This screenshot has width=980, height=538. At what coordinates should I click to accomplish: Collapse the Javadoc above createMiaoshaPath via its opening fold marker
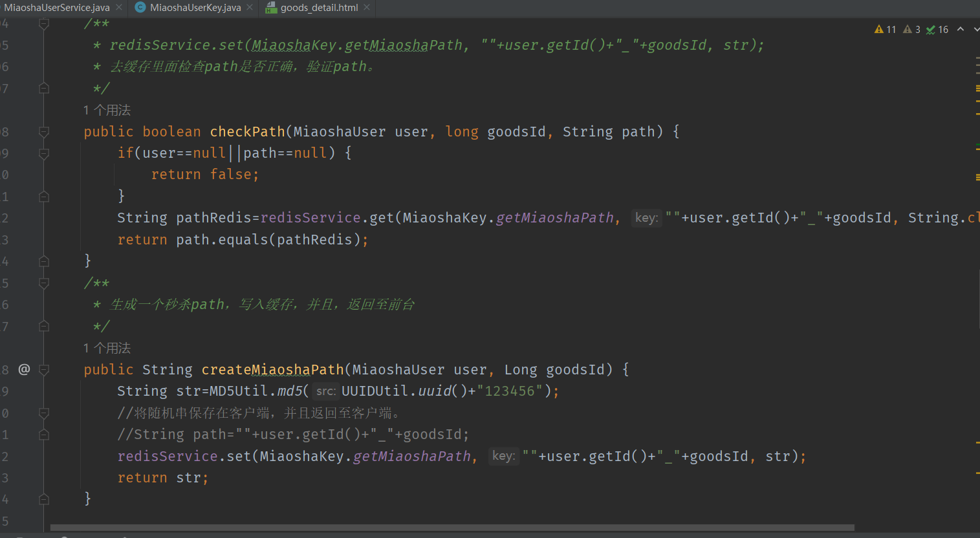coord(44,283)
